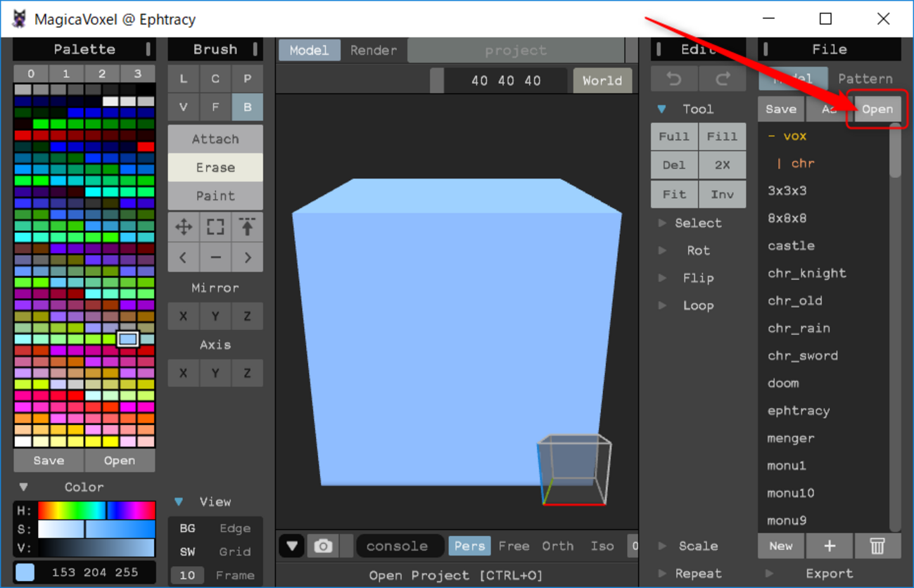Click the Save button under the palette

tap(49, 461)
